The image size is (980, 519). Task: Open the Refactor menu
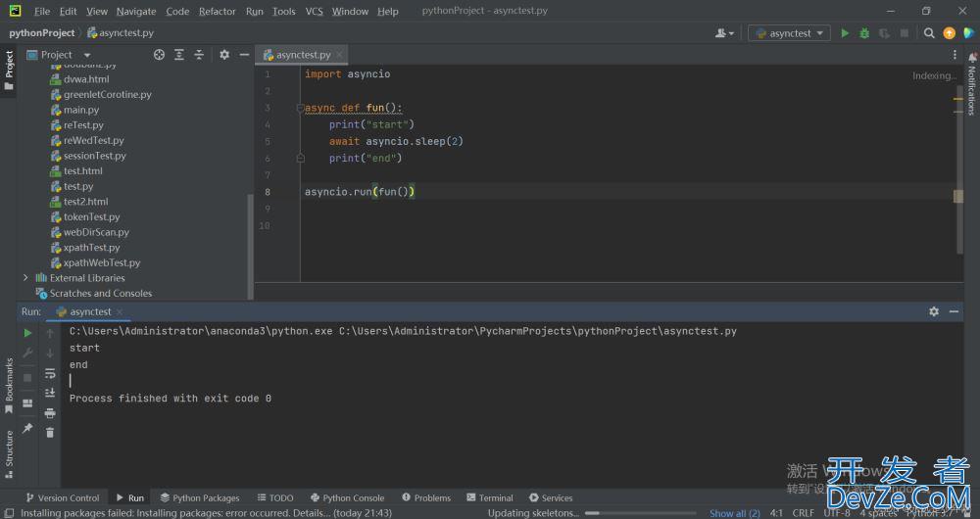coord(217,11)
